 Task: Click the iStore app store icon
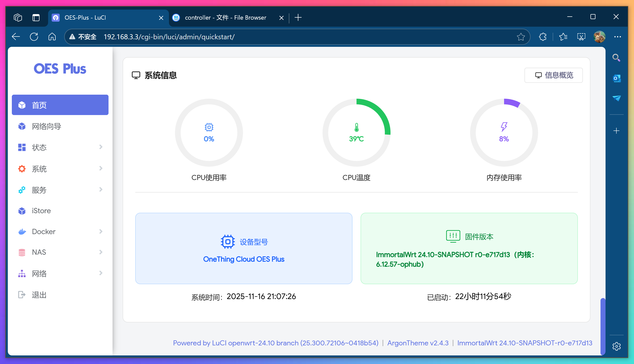click(x=22, y=211)
